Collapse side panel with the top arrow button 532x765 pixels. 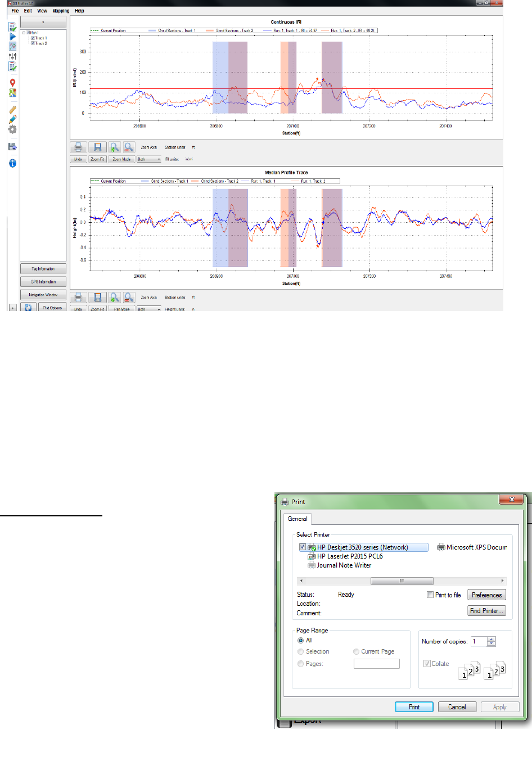43,22
